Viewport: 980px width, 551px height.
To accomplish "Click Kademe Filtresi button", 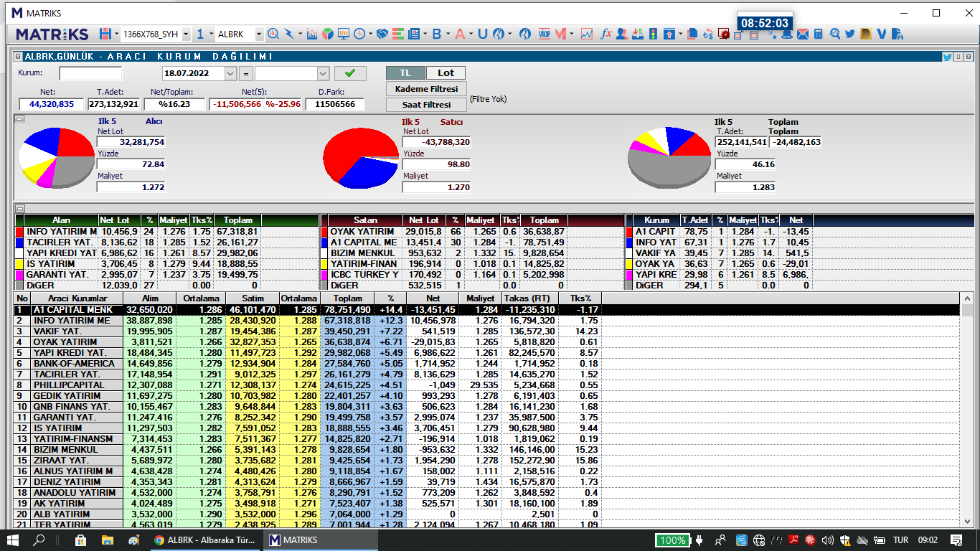I will [x=426, y=89].
